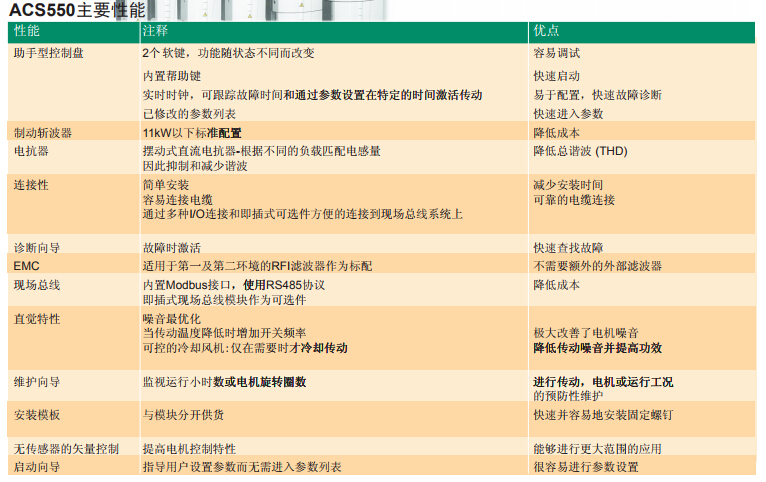Select the 优点 column header

547,33
